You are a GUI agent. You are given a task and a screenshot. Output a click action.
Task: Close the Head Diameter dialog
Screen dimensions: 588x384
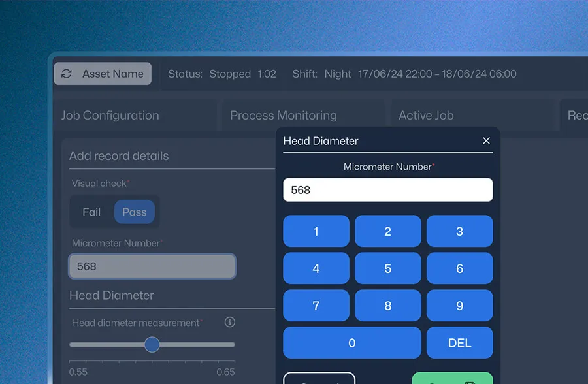click(486, 140)
